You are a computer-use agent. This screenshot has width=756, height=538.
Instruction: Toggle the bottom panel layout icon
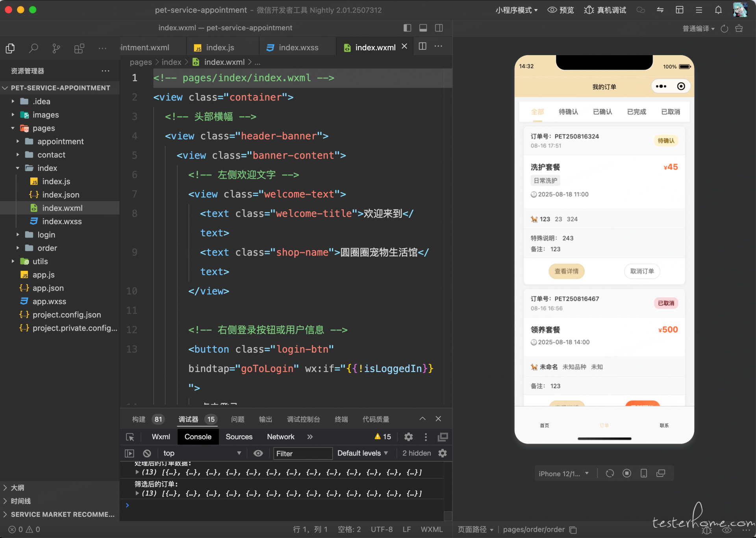point(423,28)
